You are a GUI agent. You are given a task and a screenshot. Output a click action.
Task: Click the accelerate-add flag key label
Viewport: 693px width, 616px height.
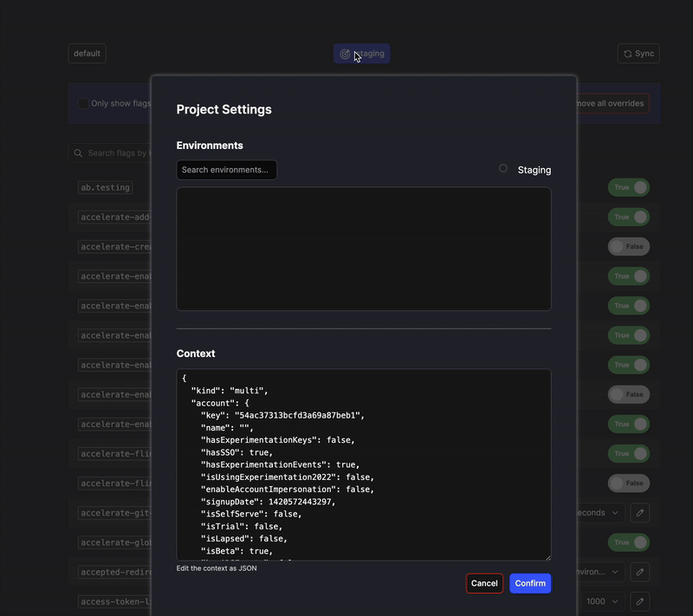click(115, 217)
